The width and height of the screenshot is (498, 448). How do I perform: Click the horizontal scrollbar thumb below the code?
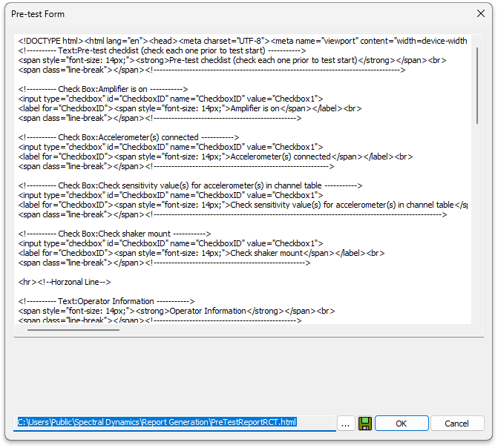coord(73,329)
